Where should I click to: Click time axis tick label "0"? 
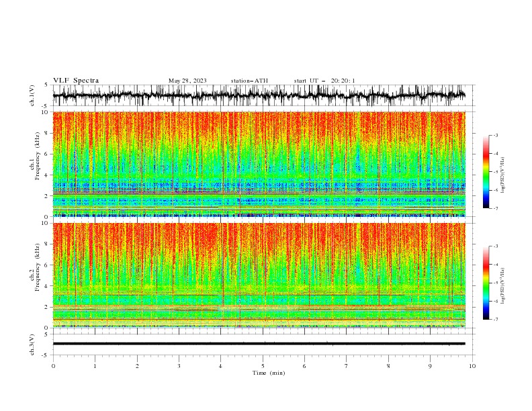(53, 366)
